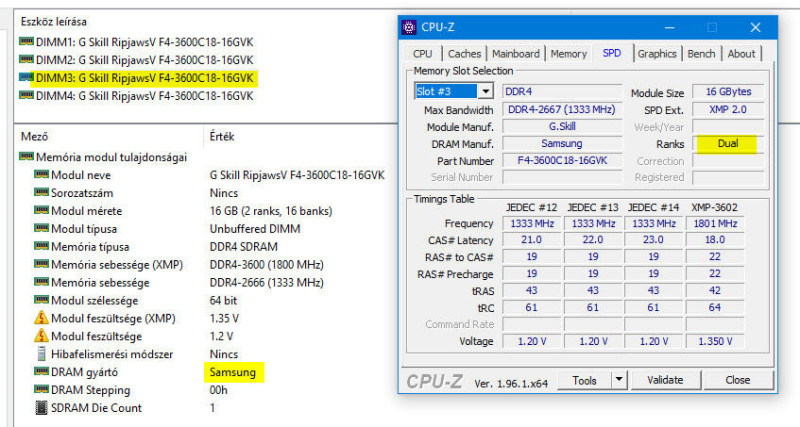This screenshot has width=800, height=427.
Task: Open the Memory tab
Action: click(x=568, y=54)
